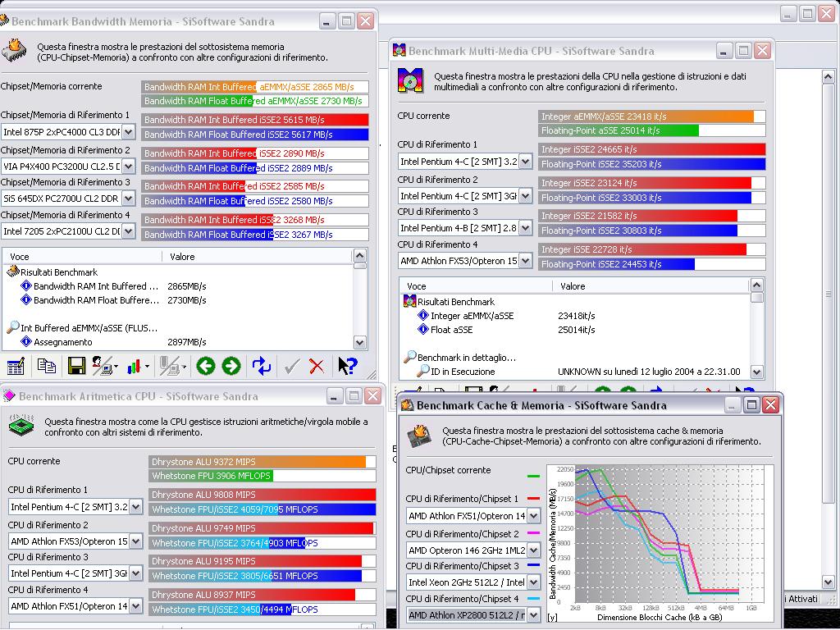
Task: Click the Risultati Benchmark icon in Memory list
Action: (13, 272)
